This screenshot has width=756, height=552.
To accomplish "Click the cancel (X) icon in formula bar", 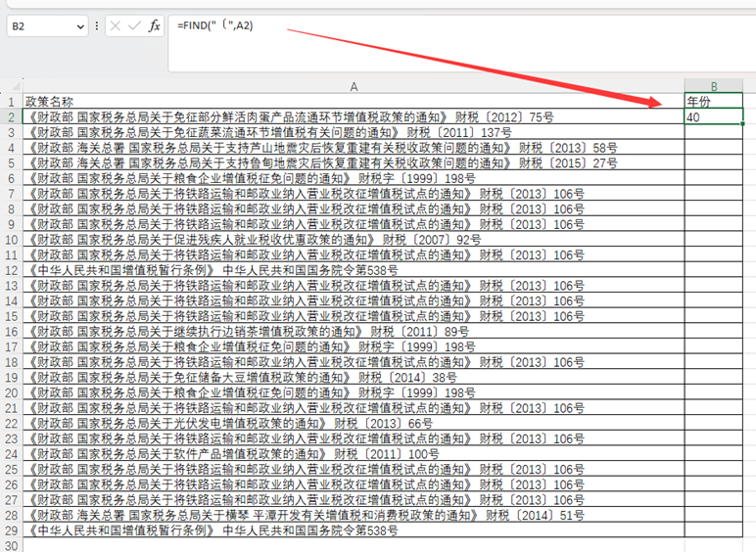I will coord(116,26).
